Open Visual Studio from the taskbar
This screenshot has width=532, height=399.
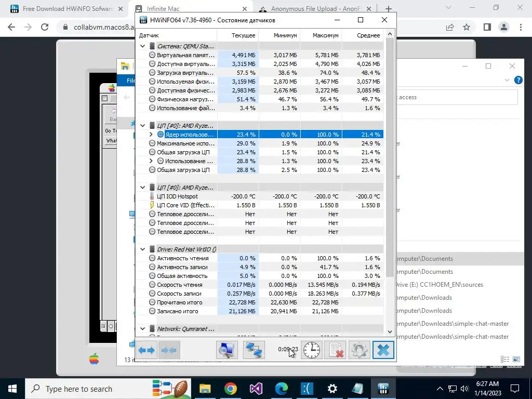click(x=256, y=389)
